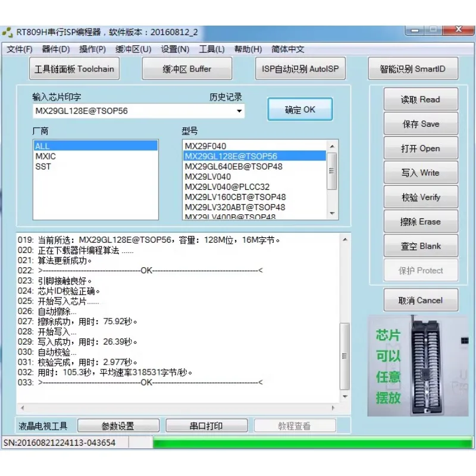476x476 pixels.
Task: Open the 设置(N) menu
Action: [175, 49]
